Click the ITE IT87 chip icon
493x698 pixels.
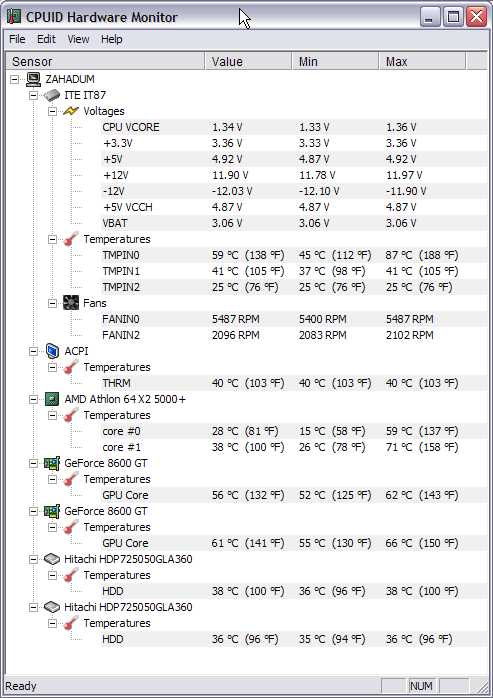(52, 95)
